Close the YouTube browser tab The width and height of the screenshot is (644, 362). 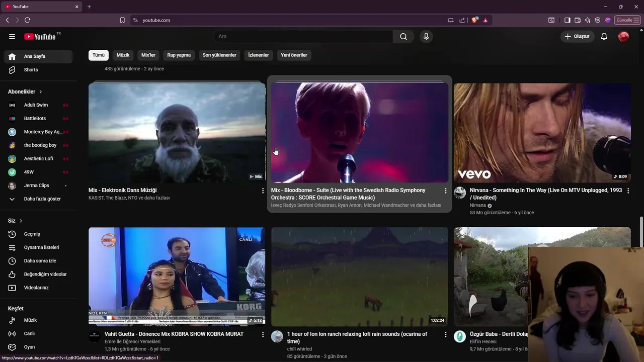(x=77, y=7)
